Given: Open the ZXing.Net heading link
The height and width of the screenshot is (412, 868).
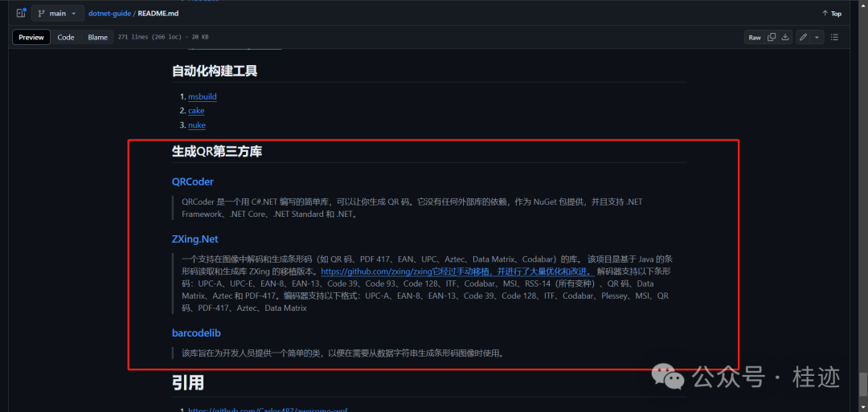Looking at the screenshot, I should tap(194, 239).
